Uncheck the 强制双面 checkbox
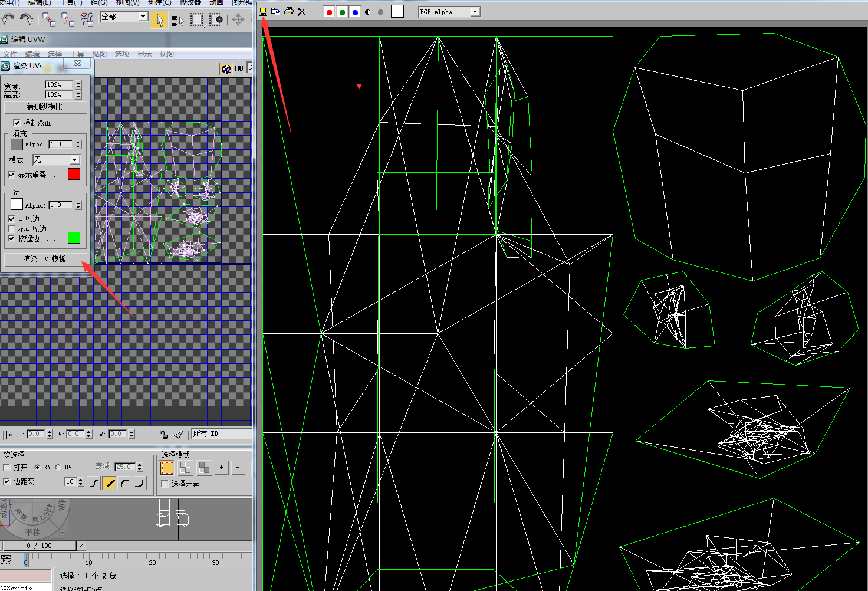 point(17,123)
